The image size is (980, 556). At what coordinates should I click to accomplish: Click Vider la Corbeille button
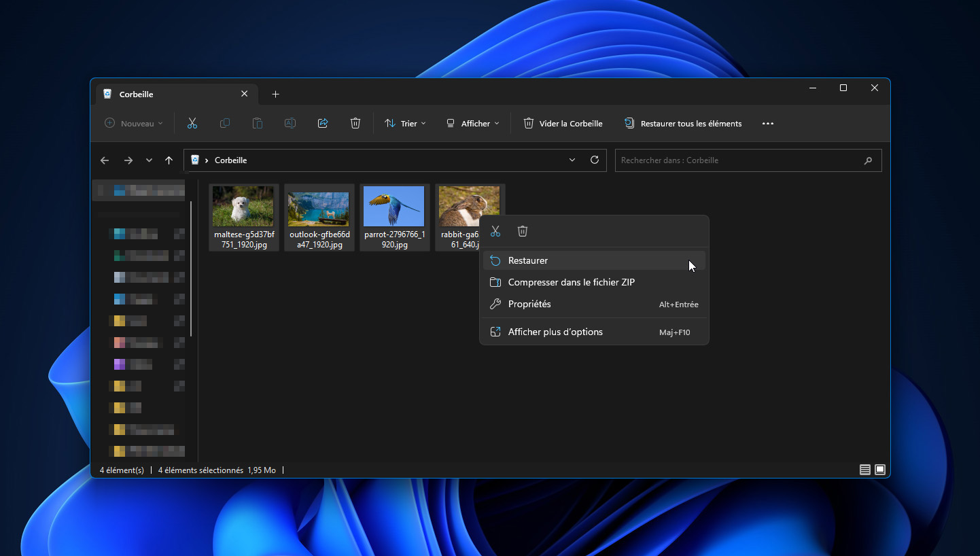point(563,124)
